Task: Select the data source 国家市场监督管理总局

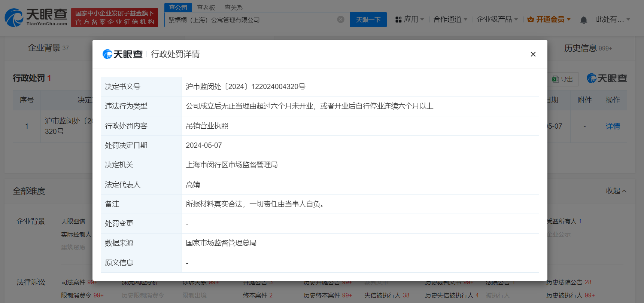Action: point(221,243)
